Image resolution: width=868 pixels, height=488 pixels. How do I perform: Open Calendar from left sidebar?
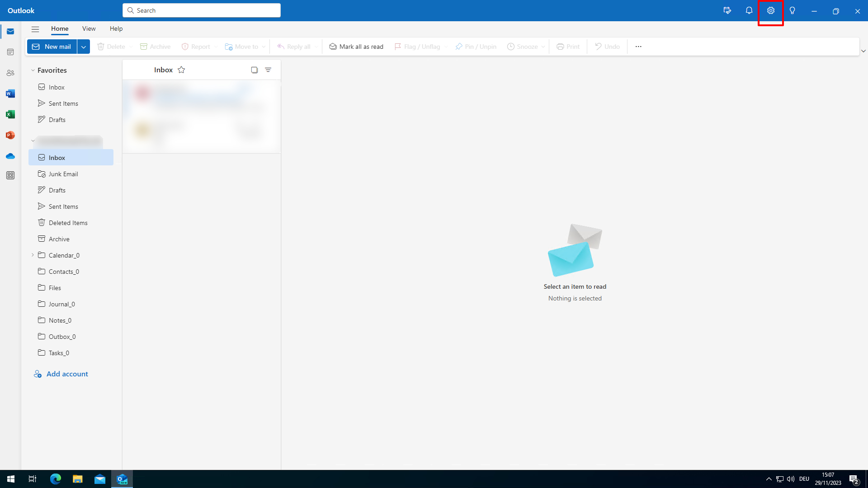pyautogui.click(x=10, y=52)
